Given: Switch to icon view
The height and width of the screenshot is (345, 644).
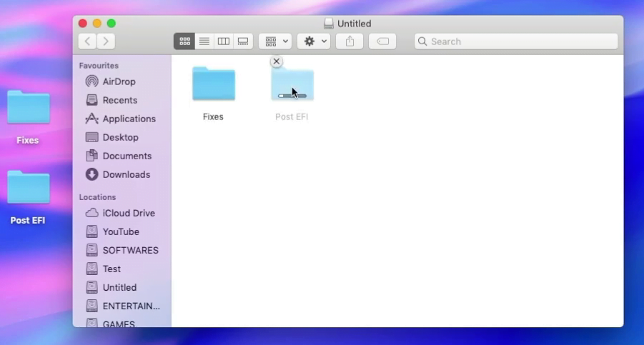Looking at the screenshot, I should tap(184, 41).
